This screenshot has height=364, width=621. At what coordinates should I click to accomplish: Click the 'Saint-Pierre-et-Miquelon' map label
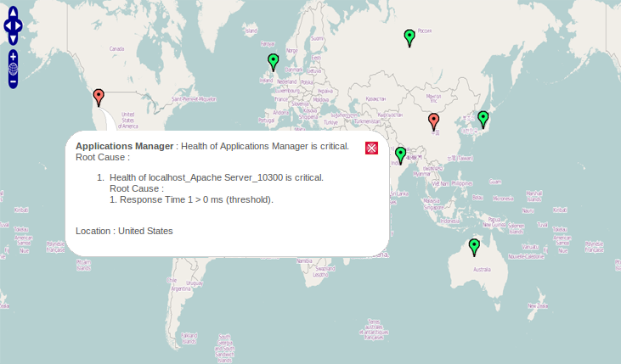(194, 99)
